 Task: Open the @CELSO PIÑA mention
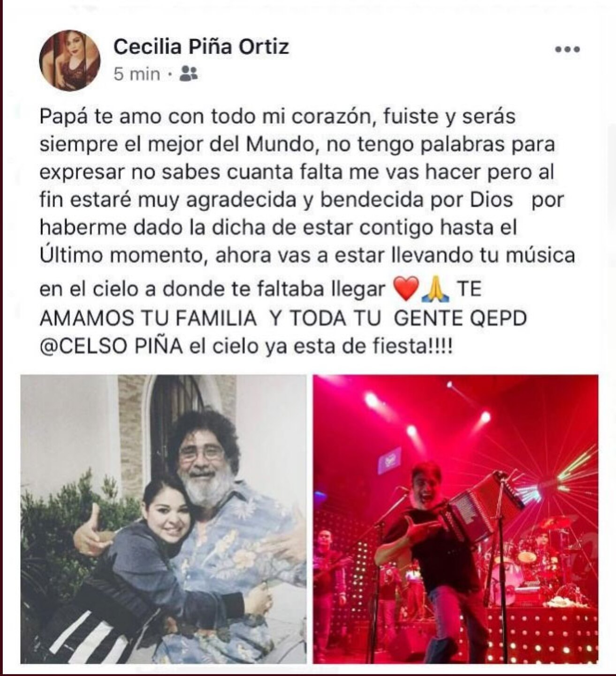click(x=110, y=348)
